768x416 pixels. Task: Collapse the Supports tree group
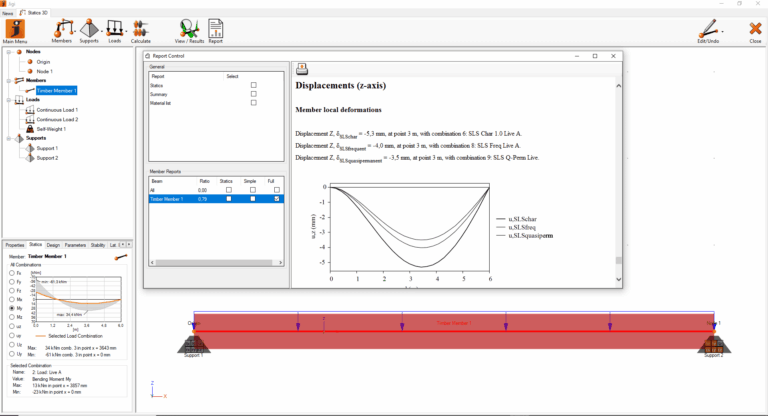[x=7, y=139]
